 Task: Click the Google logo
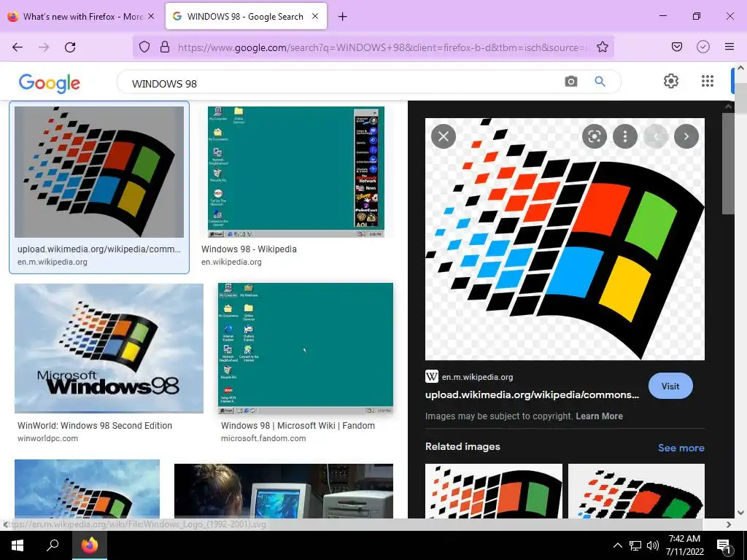50,83
